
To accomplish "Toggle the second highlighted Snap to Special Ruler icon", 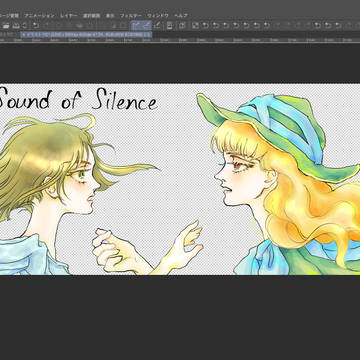I will (x=146, y=25).
